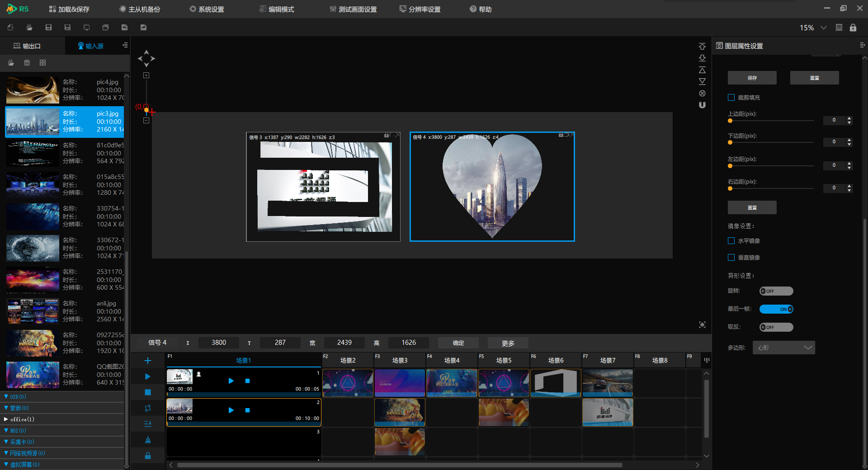
Task: Click the new file icon in the toolbar
Action: tap(10, 28)
